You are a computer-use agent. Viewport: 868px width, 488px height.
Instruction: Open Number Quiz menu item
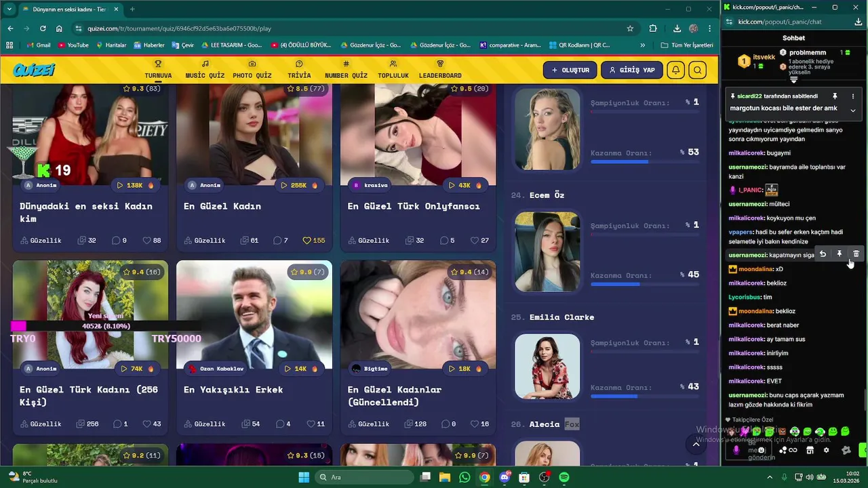[346, 70]
